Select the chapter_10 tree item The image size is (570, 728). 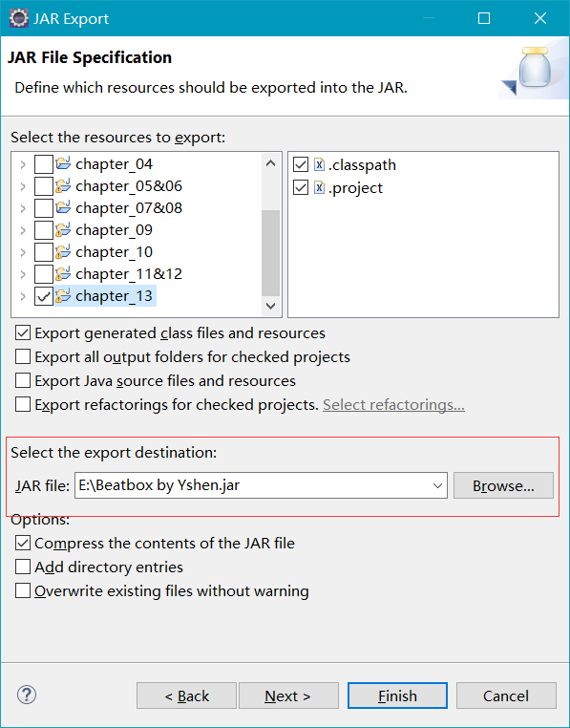pos(115,251)
